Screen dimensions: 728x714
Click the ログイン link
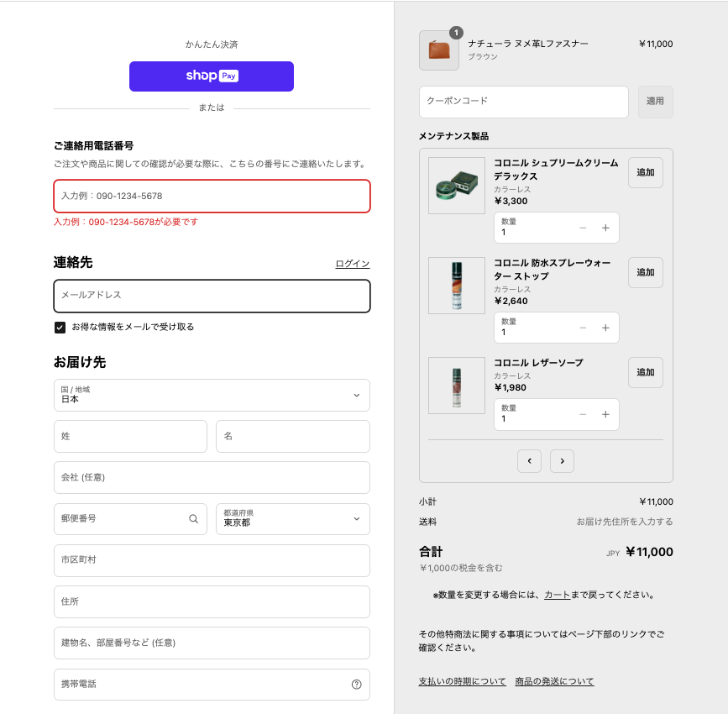352,264
